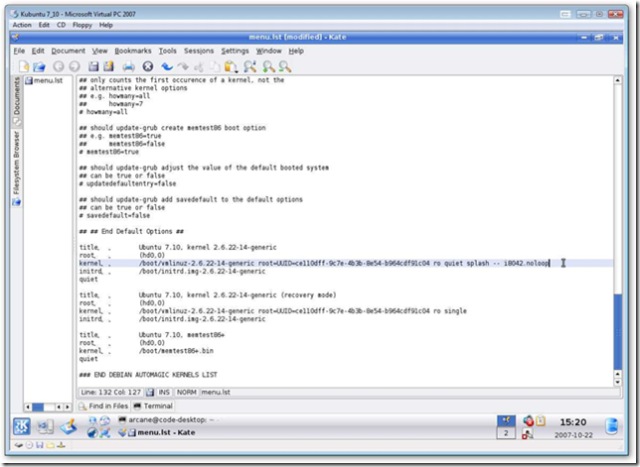Click the New document toolbar icon

pos(22,66)
